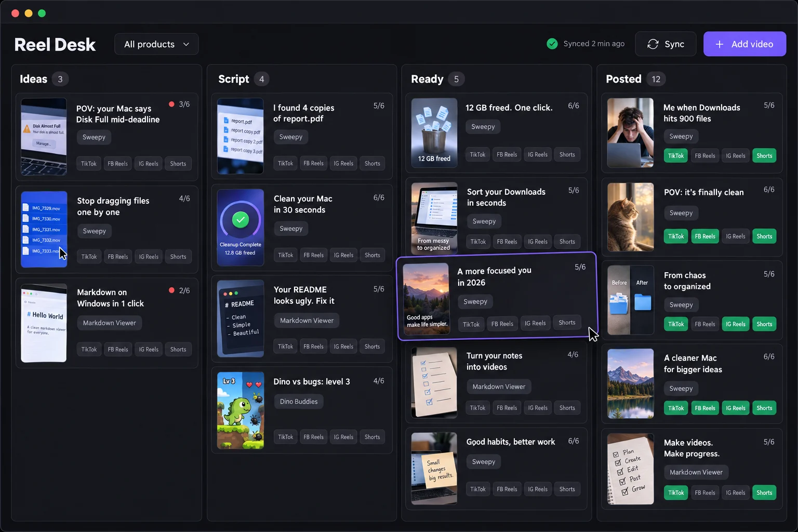The image size is (798, 532).
Task: Toggle TikTok on 'Clean your Mac' card
Action: click(x=286, y=255)
